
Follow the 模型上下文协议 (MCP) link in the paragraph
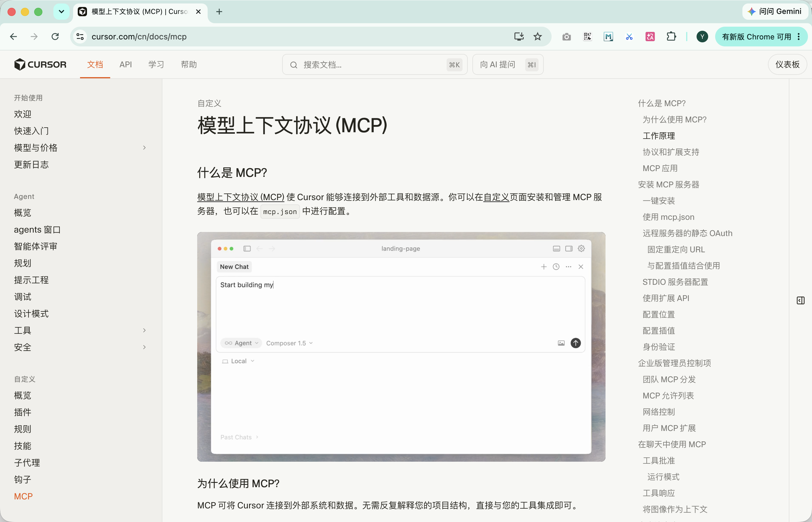[241, 197]
